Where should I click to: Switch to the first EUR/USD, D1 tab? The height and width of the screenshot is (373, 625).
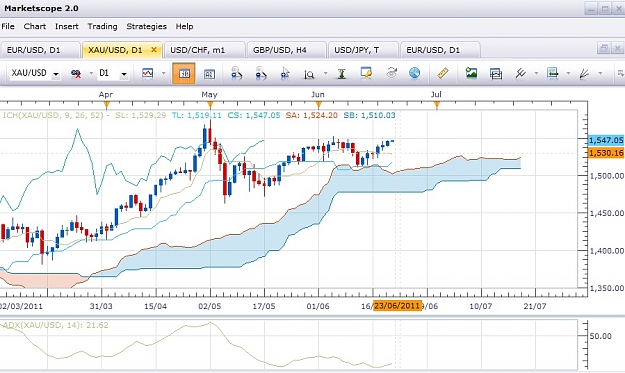(x=40, y=50)
